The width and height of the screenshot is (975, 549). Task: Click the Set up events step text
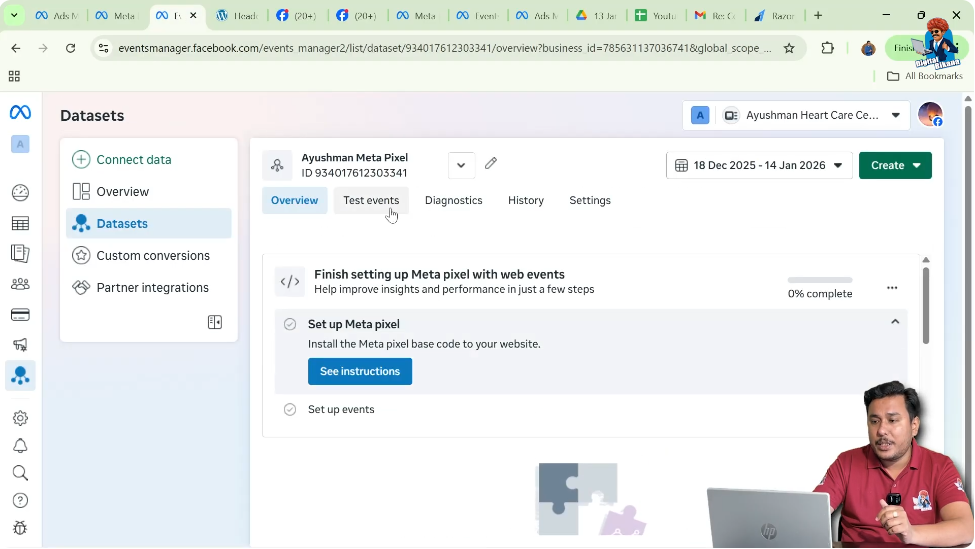[341, 409]
